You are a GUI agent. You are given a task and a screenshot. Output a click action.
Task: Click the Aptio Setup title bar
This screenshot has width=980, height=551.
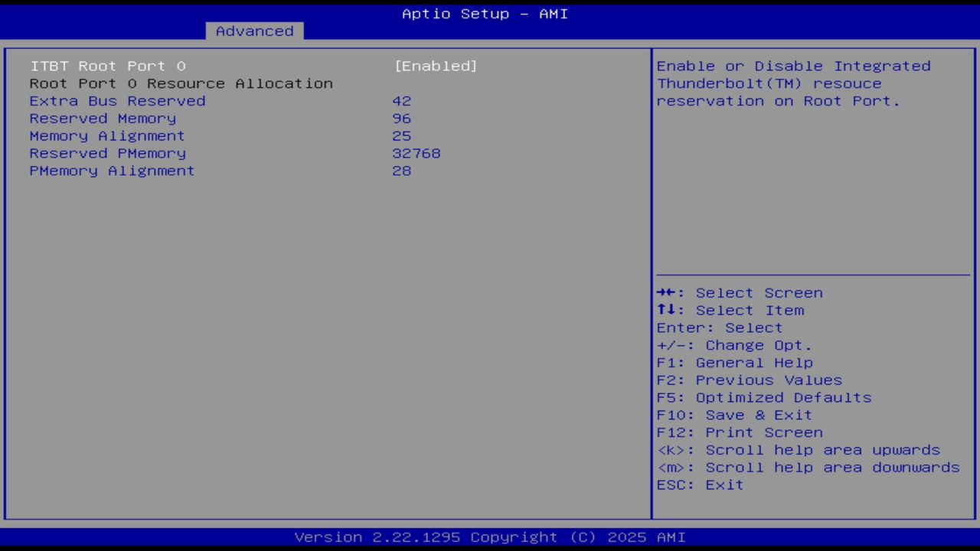point(485,13)
